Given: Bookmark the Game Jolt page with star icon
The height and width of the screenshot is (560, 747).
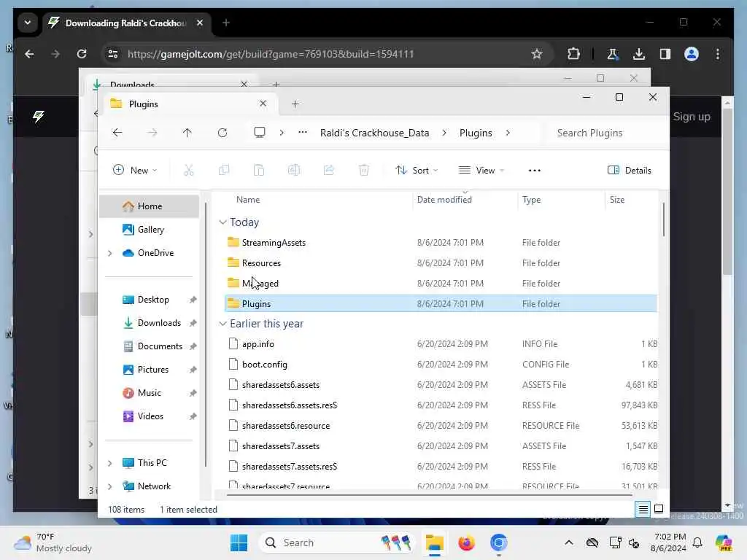Looking at the screenshot, I should [537, 54].
